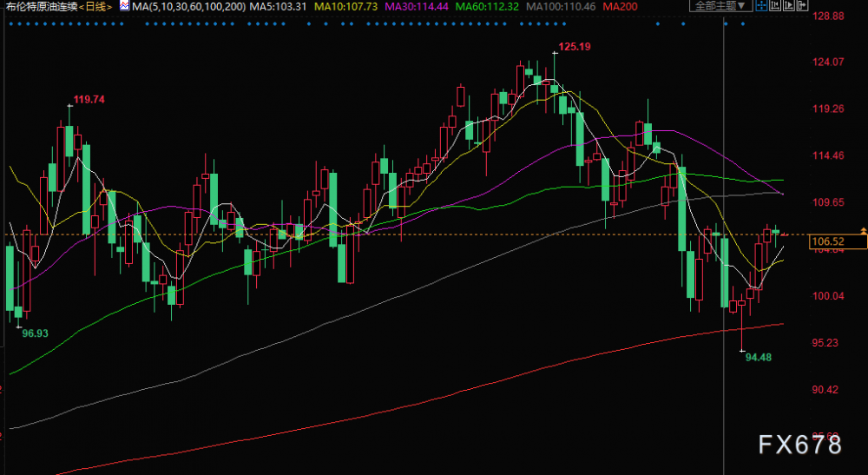This screenshot has height=475, width=868.
Task: Click the jump-to-start axis icon
Action: (x=775, y=5)
